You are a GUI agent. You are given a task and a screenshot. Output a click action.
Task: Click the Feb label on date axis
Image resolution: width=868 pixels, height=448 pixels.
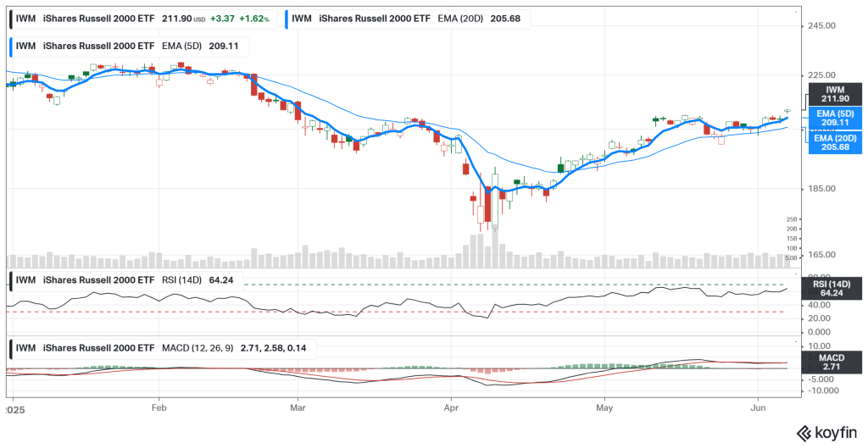point(158,406)
